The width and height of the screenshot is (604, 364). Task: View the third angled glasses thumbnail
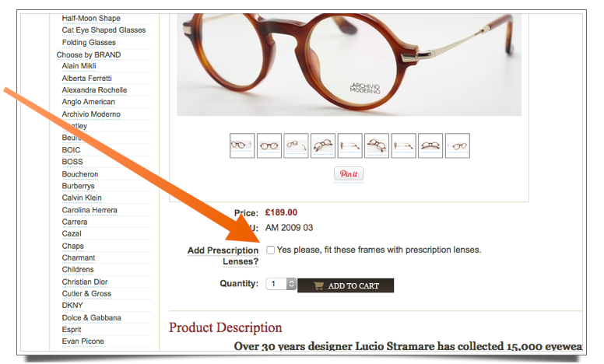296,145
